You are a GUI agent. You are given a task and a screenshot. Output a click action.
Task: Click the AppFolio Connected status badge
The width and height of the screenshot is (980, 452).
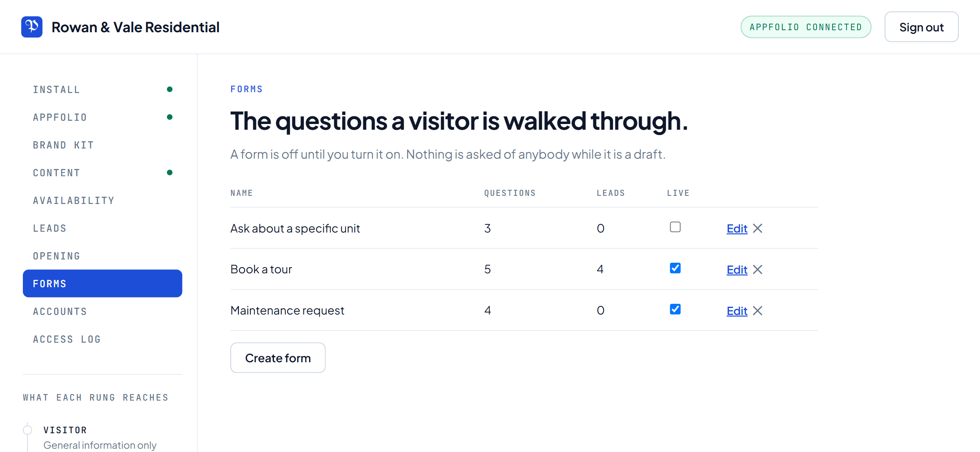[x=806, y=27]
